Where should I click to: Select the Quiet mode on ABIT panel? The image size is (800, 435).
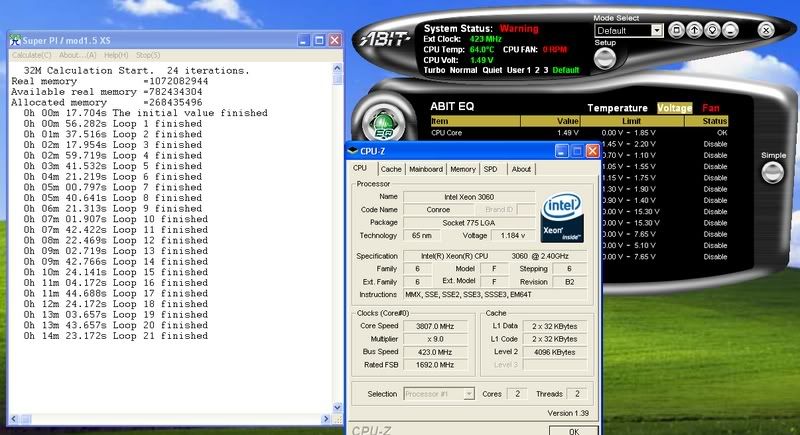coord(492,70)
